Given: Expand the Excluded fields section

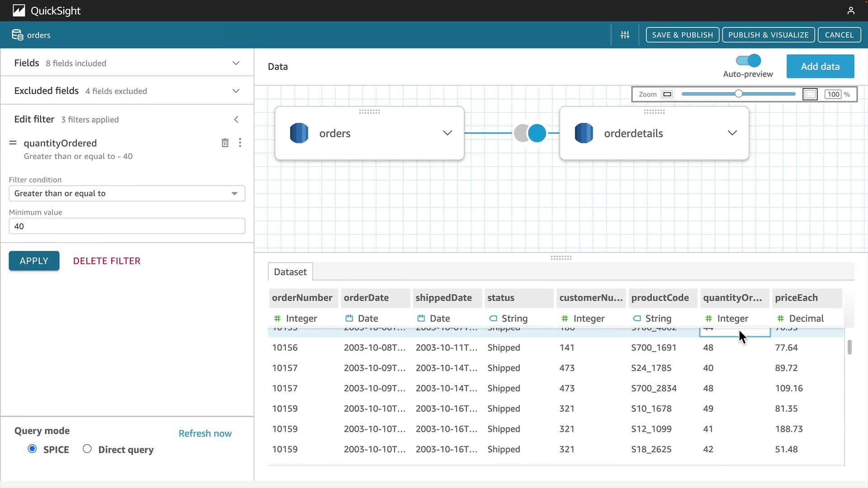Looking at the screenshot, I should point(236,91).
